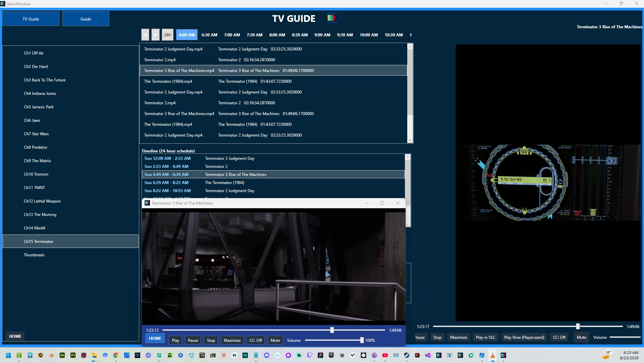Select the 9:30 AM time slot
The image size is (644, 363).
pos(345,35)
